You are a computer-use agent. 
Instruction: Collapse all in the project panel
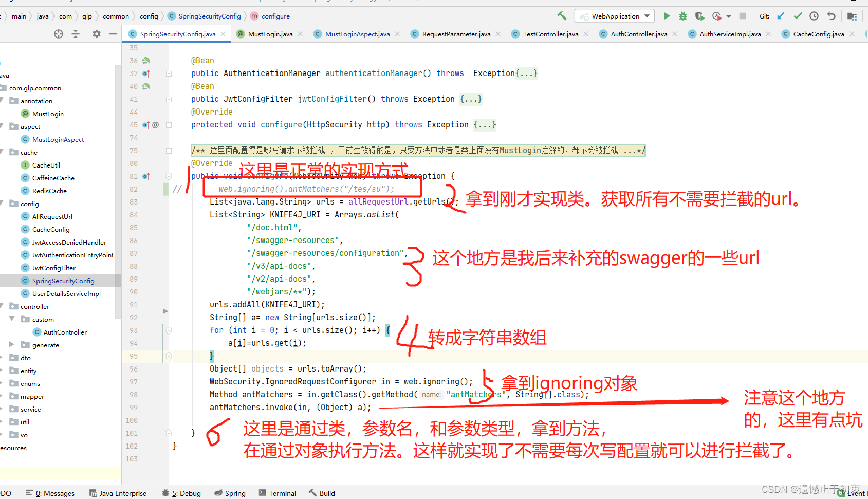pos(76,34)
